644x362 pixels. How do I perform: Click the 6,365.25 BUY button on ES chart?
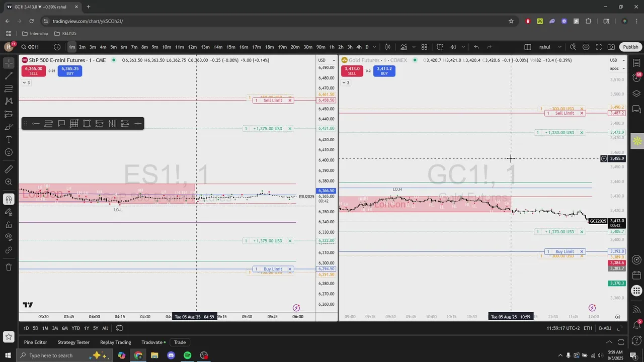70,71
